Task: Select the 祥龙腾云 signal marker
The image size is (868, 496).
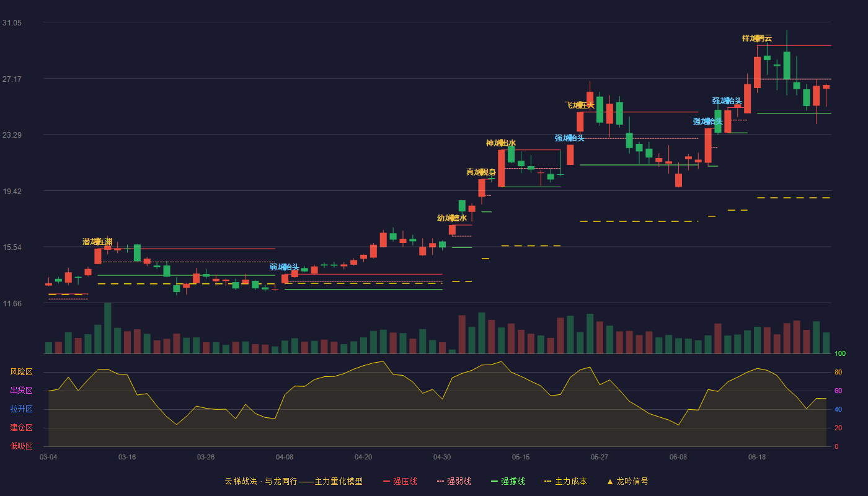Action: tap(757, 38)
